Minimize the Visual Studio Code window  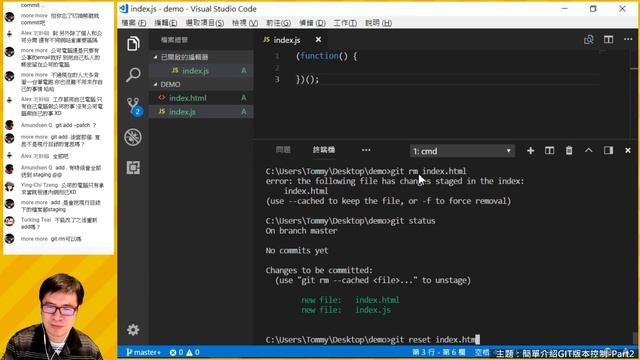(x=564, y=9)
